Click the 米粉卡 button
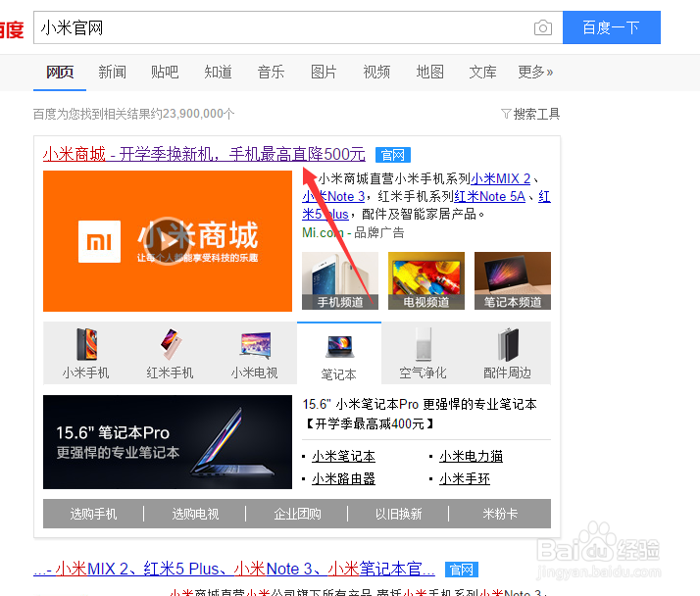Image resolution: width=700 pixels, height=596 pixels. click(500, 514)
